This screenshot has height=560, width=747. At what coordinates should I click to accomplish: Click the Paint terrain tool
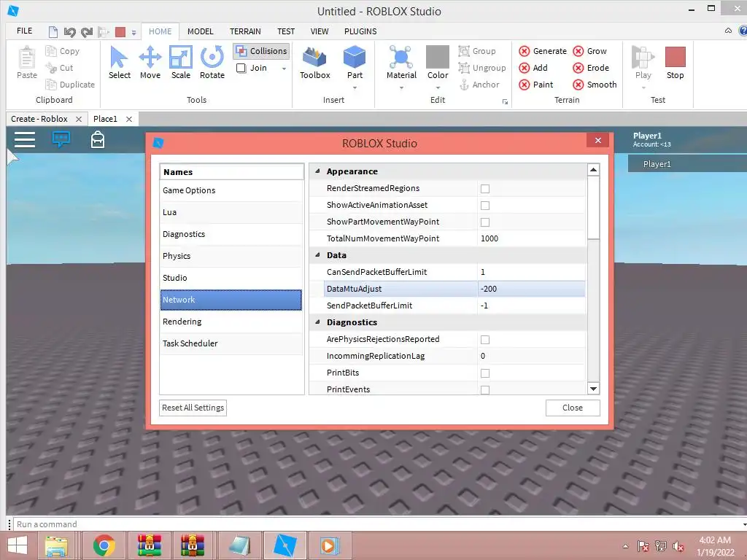(x=536, y=85)
